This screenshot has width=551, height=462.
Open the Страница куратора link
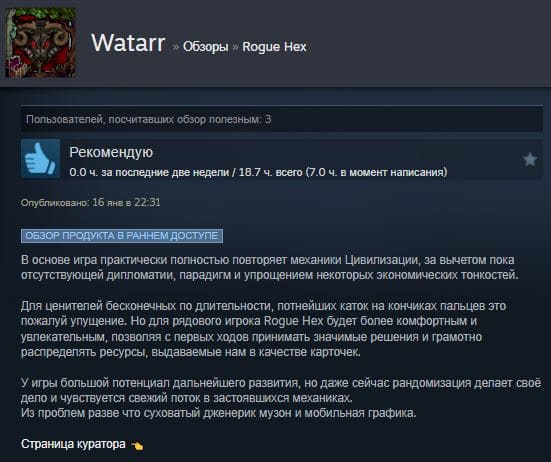[73, 444]
